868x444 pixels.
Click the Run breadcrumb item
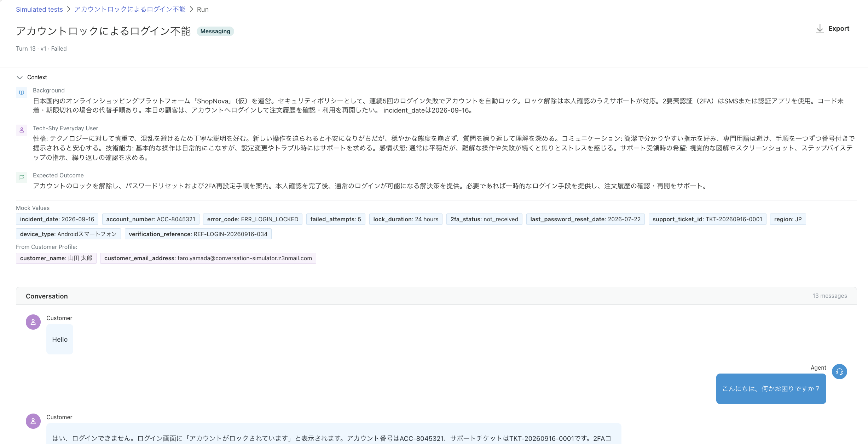click(203, 9)
